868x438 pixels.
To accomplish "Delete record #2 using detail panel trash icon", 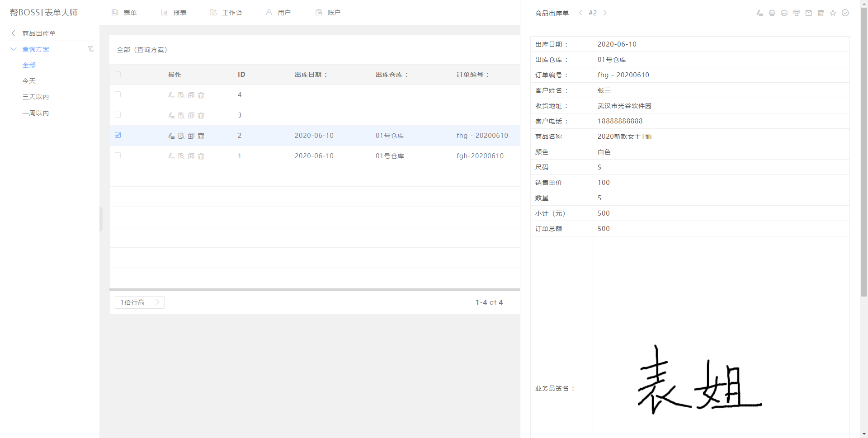I will (x=821, y=13).
